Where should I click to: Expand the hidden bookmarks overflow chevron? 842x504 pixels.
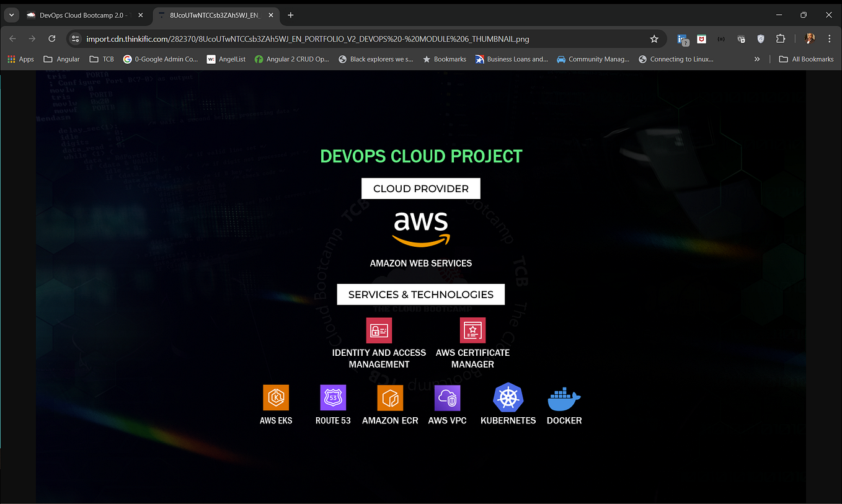(x=756, y=59)
